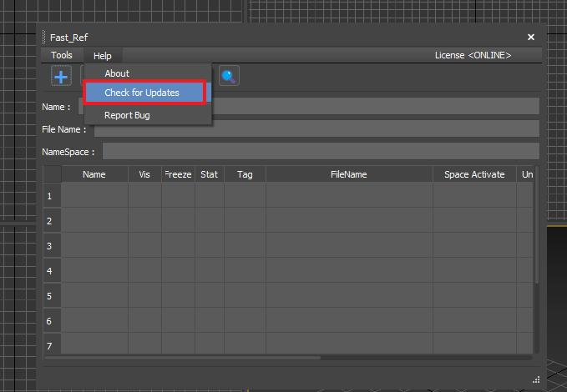Image resolution: width=567 pixels, height=392 pixels.
Task: Click the Freeze column header
Action: [179, 174]
